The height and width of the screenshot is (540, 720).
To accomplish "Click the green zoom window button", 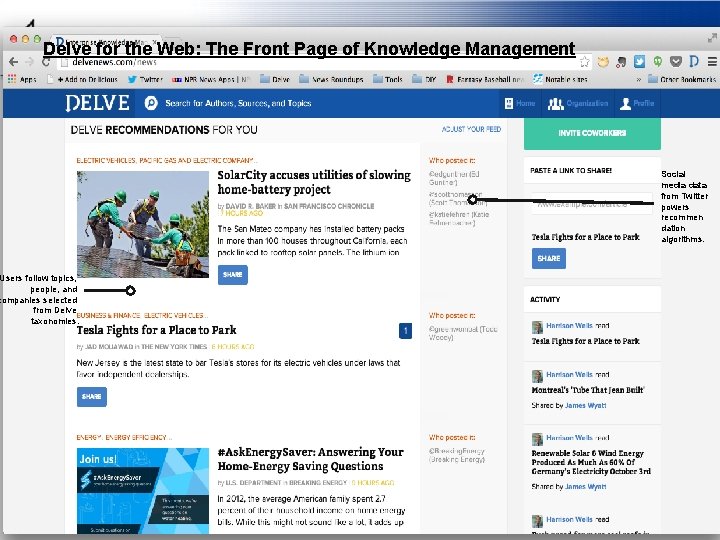I will (x=37, y=39).
